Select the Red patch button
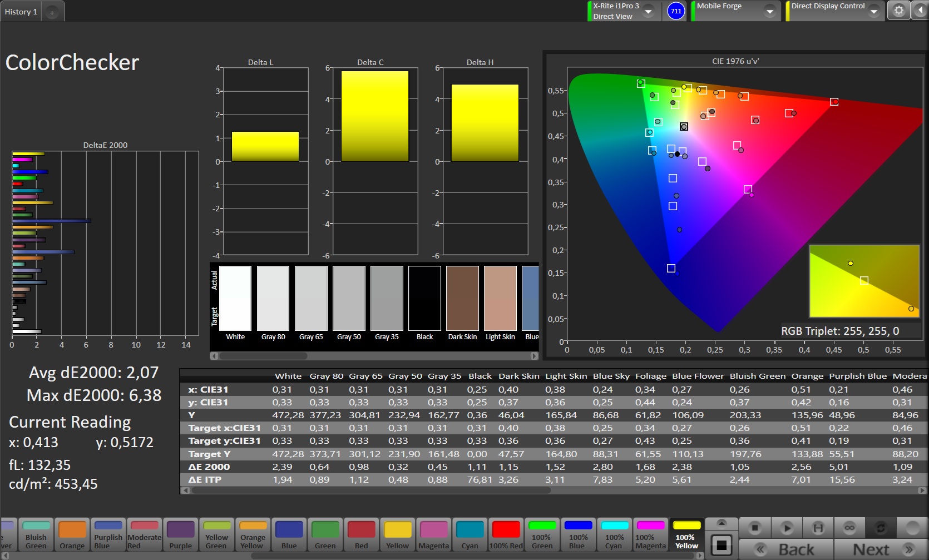 [361, 534]
